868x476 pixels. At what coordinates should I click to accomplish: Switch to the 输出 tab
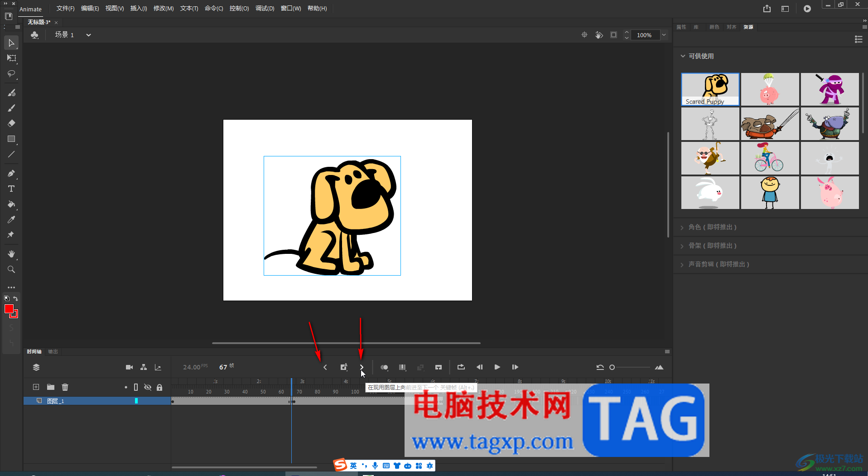pos(53,352)
